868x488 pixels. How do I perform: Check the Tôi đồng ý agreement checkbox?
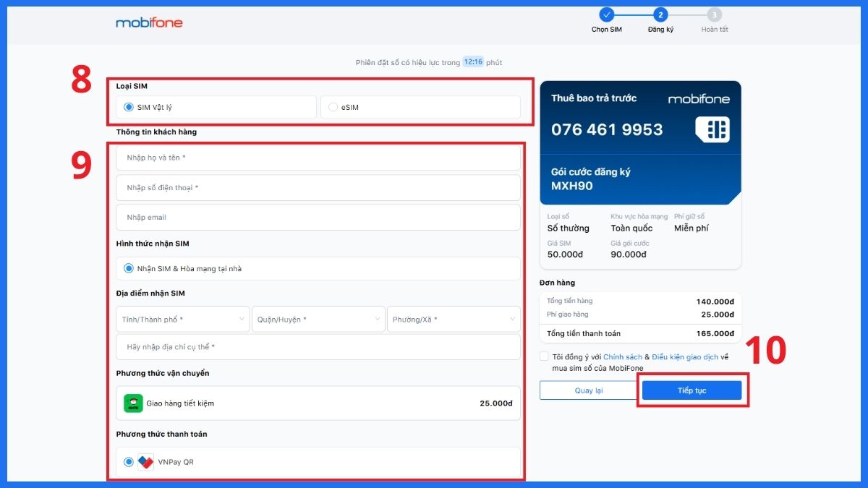click(x=544, y=356)
